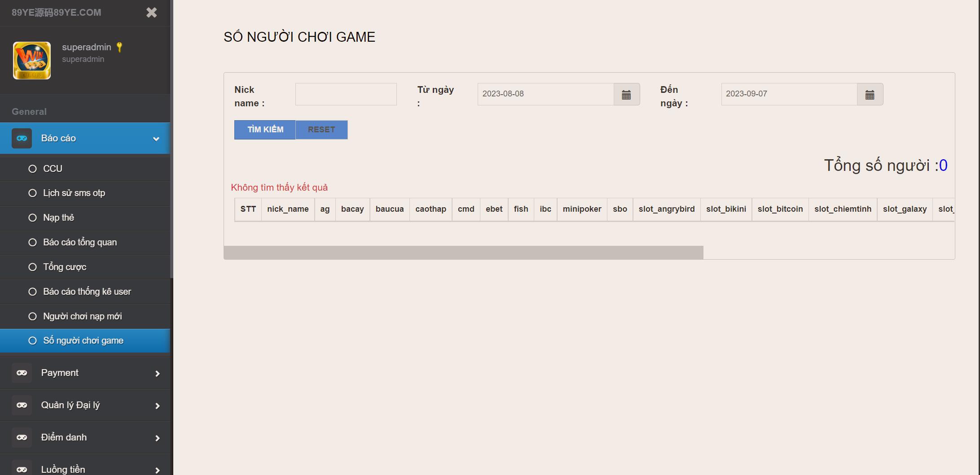Focus the Nick name input field
The height and width of the screenshot is (475, 980).
pyautogui.click(x=346, y=94)
